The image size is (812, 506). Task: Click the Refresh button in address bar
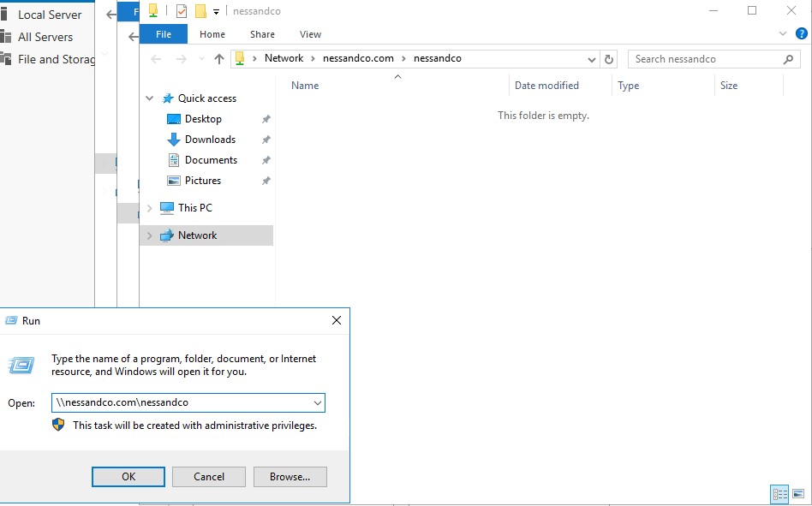(609, 59)
